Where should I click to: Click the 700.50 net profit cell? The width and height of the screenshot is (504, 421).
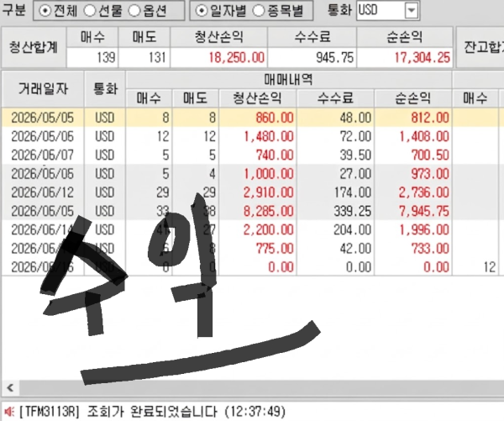(x=413, y=155)
